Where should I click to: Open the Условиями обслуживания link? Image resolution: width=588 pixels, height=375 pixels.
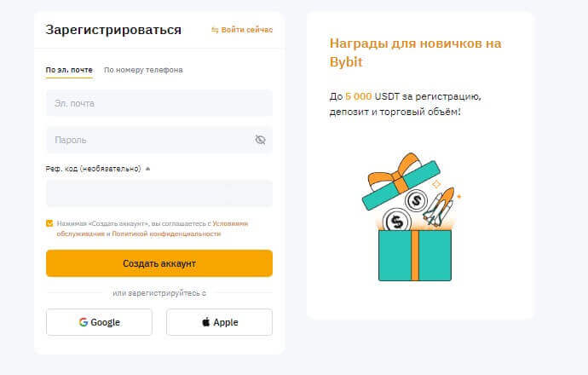[230, 223]
